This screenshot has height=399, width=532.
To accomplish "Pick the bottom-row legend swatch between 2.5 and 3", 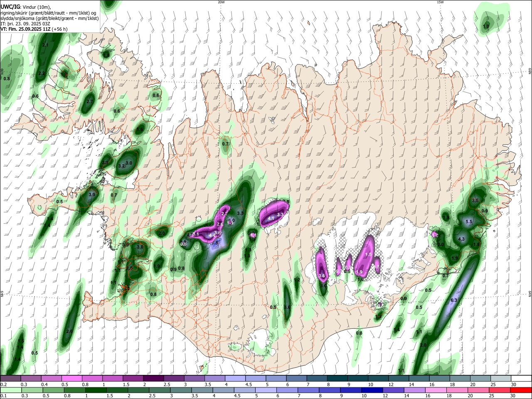I will coord(159,390).
